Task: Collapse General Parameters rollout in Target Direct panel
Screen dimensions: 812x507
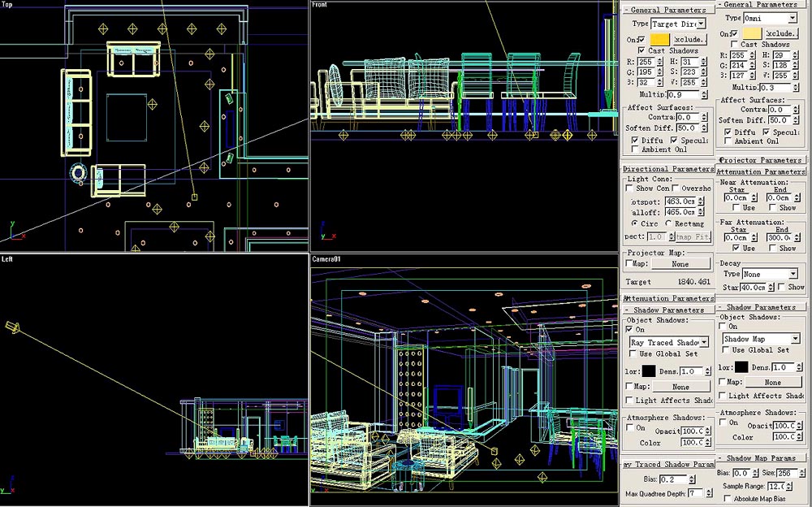Action: pyautogui.click(x=668, y=10)
